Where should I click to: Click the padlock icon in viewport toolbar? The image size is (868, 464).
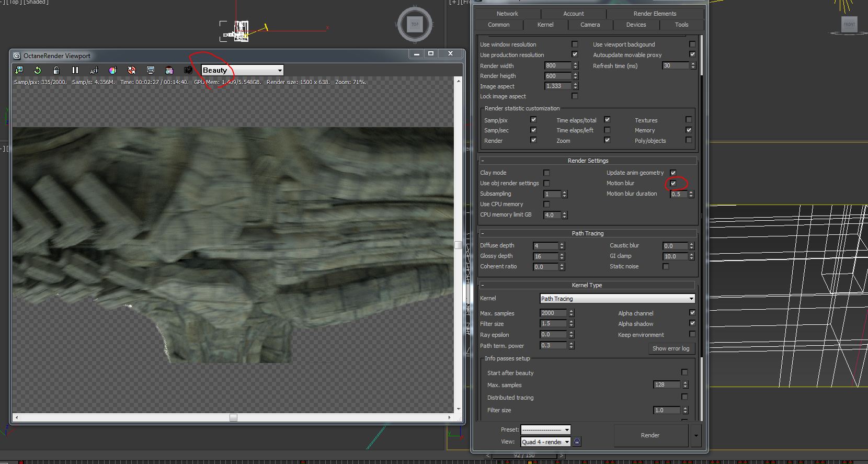(56, 70)
